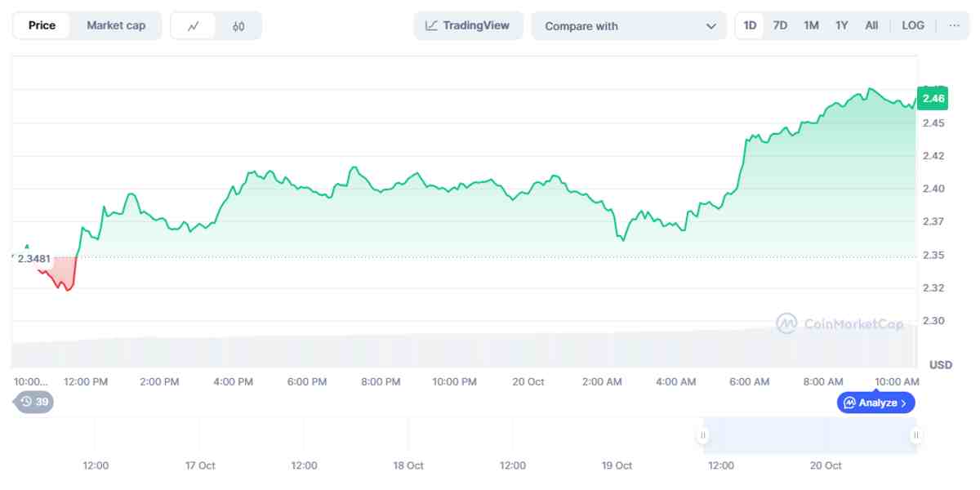
Task: Click the USD currency label
Action: point(941,365)
